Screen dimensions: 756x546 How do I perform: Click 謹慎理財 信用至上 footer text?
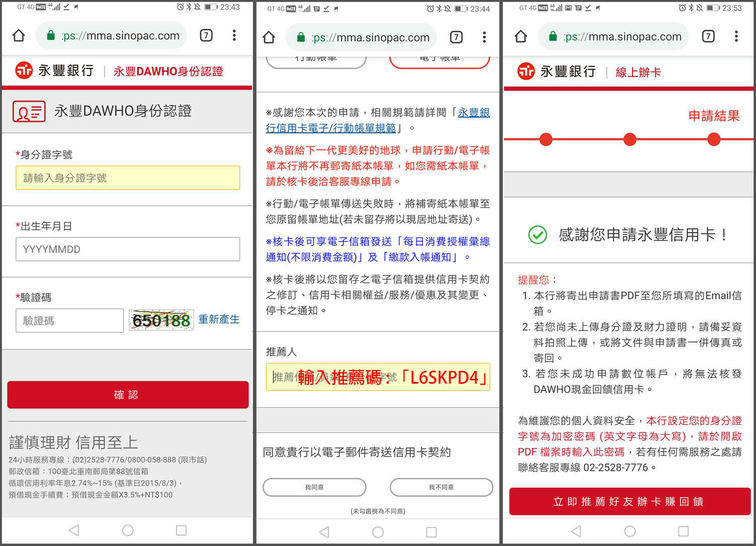(74, 443)
